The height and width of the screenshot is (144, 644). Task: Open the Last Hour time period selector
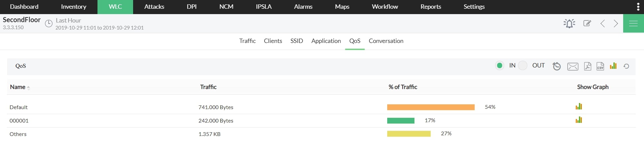69,21
